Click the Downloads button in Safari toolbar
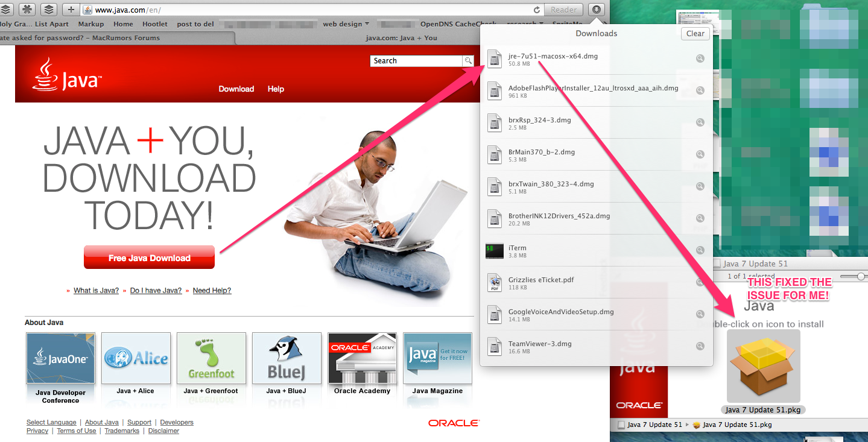868x442 pixels. click(595, 10)
